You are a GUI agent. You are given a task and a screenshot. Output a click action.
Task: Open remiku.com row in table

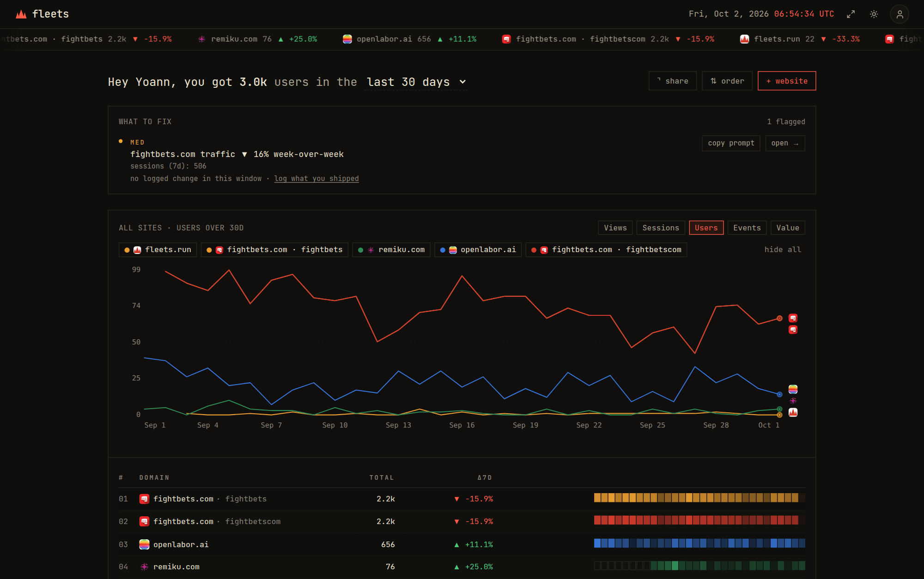click(462, 567)
